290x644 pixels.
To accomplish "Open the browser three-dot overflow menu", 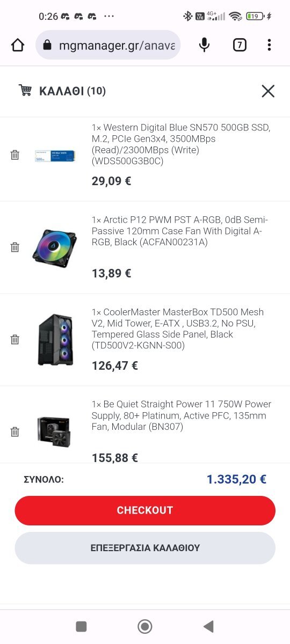I will [269, 45].
